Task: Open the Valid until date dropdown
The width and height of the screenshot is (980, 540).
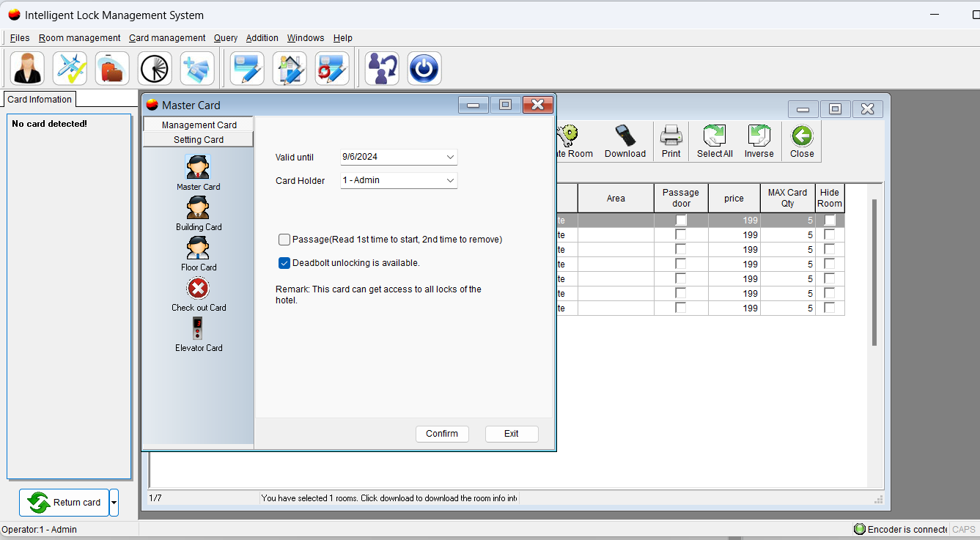Action: pyautogui.click(x=450, y=157)
